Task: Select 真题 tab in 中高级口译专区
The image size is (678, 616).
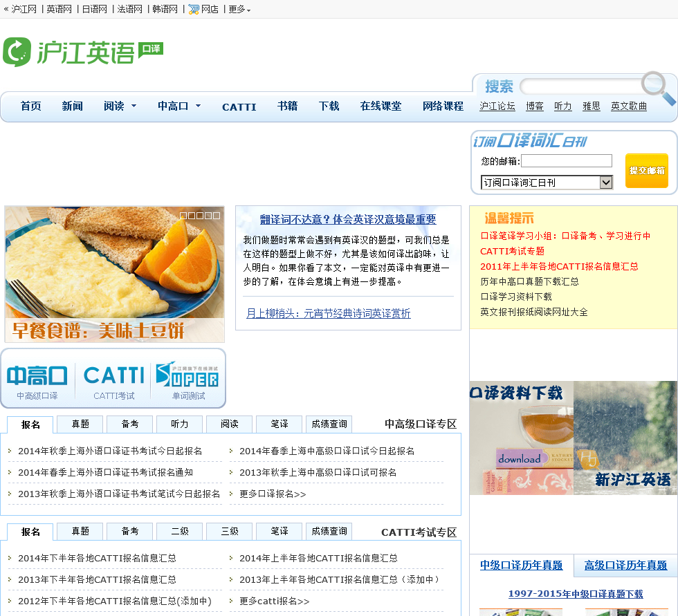Action: click(x=80, y=424)
